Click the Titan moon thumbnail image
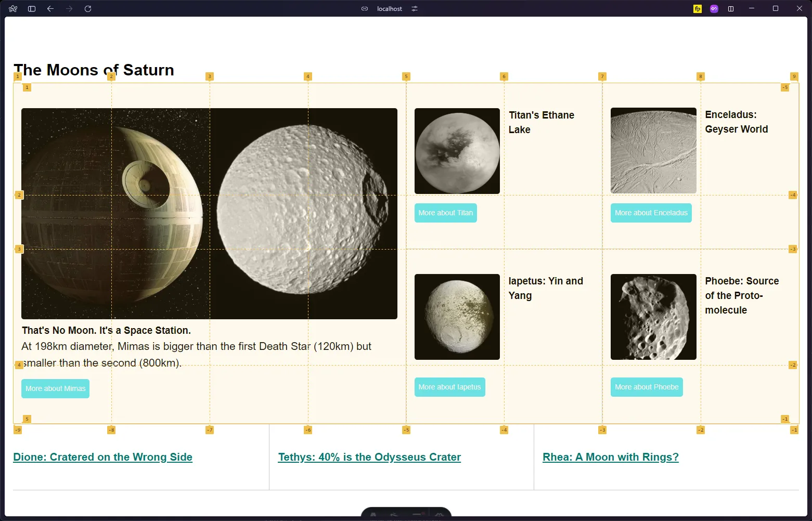This screenshot has width=812, height=521. [x=457, y=151]
